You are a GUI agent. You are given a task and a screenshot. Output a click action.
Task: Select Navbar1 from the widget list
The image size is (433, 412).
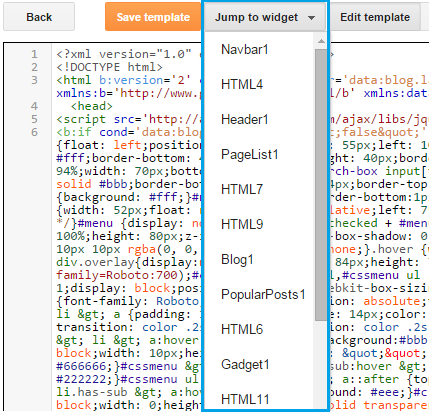click(x=245, y=49)
